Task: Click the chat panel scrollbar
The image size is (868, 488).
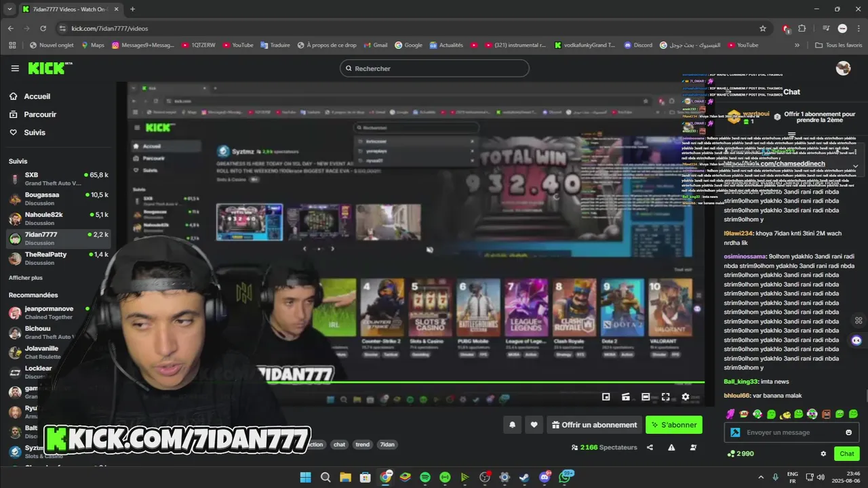Action: click(x=865, y=396)
